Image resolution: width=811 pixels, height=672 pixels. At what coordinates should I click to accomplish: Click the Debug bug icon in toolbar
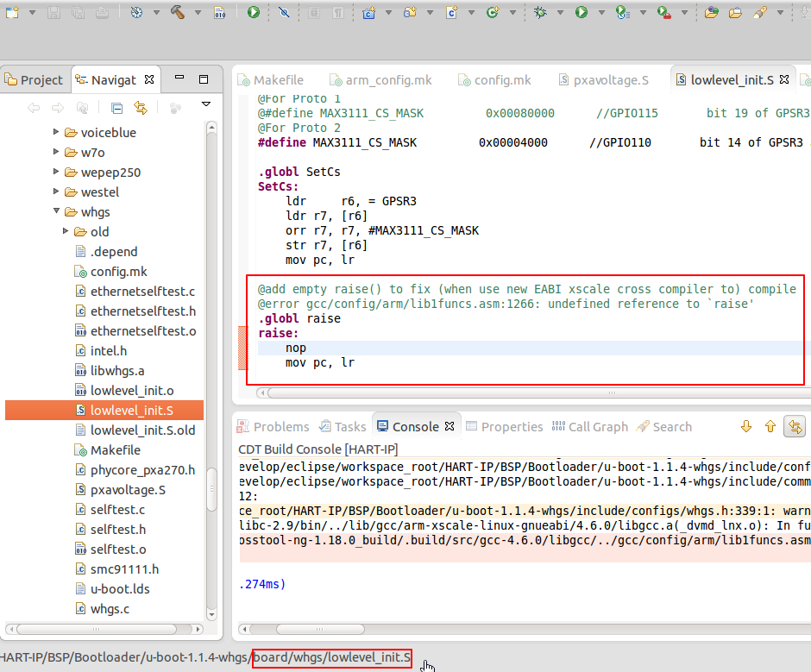(540, 12)
